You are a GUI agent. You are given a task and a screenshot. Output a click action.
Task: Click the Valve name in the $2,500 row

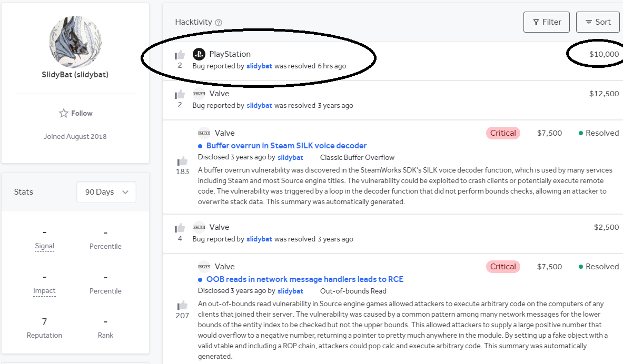tap(219, 227)
